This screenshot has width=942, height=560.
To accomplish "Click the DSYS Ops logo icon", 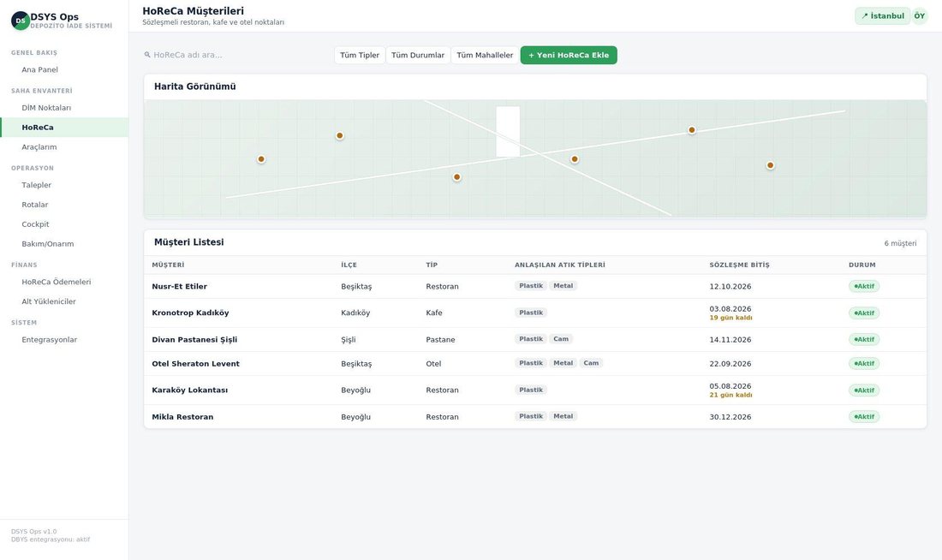I will pyautogui.click(x=21, y=21).
